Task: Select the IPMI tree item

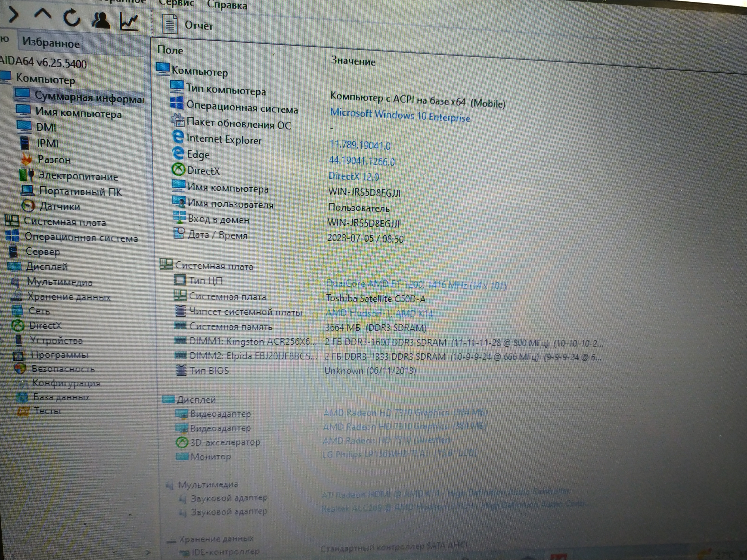Action: click(39, 143)
